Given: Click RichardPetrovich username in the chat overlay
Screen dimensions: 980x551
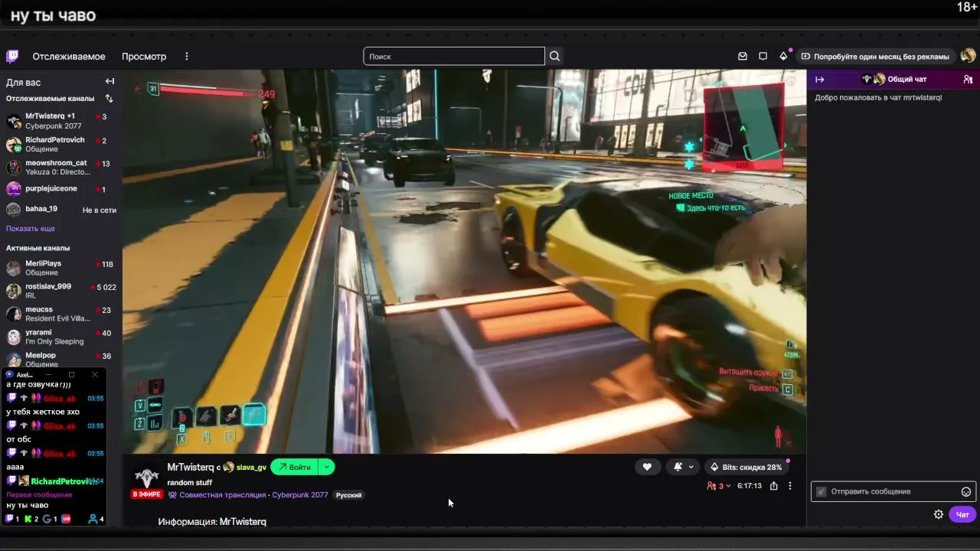Looking at the screenshot, I should pyautogui.click(x=64, y=481).
